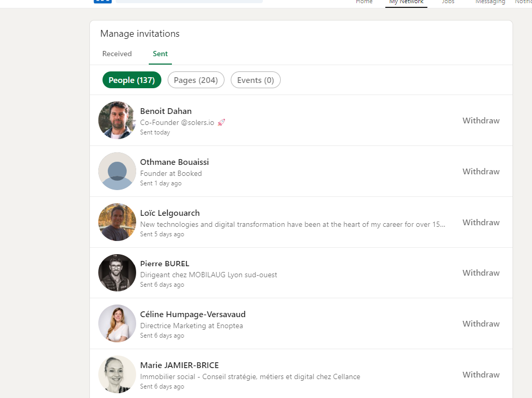
Task: Open Pierre BUREL name link
Action: [165, 264]
